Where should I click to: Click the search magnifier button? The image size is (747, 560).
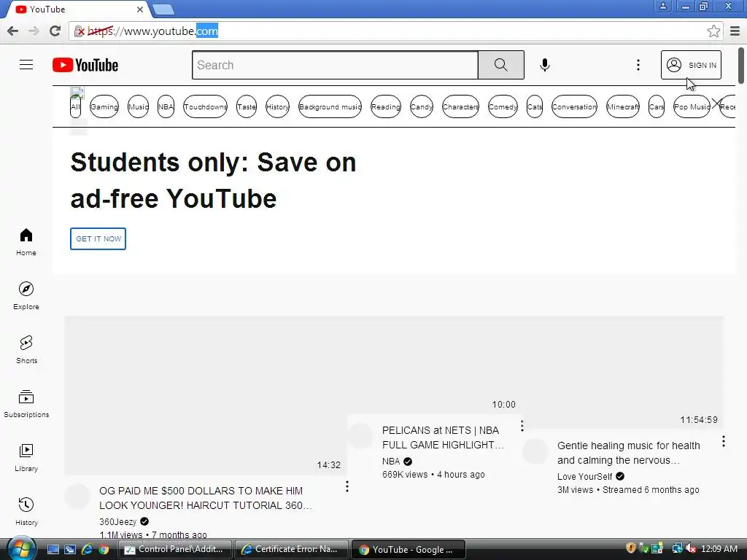(x=500, y=65)
